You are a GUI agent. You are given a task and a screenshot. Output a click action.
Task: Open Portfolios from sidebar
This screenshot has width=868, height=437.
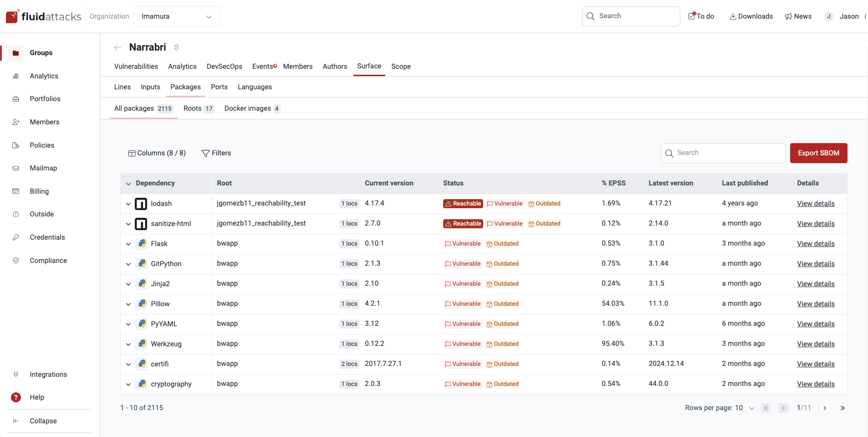[x=45, y=99]
